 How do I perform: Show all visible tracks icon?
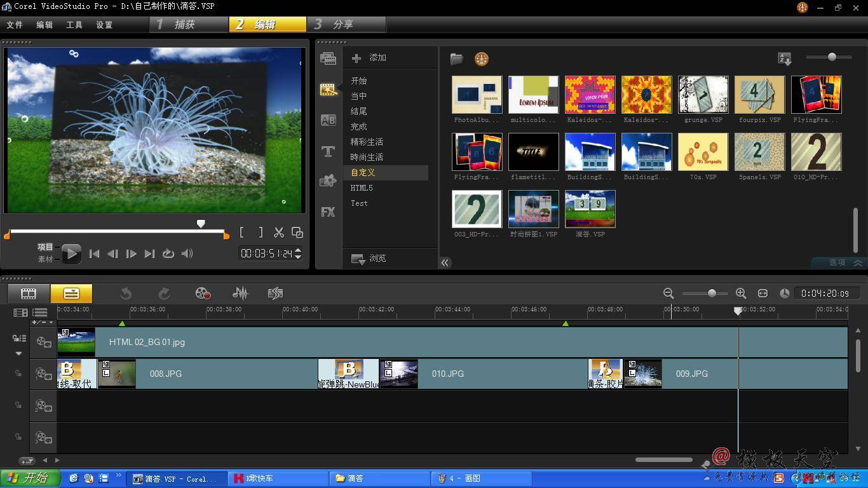[20, 313]
